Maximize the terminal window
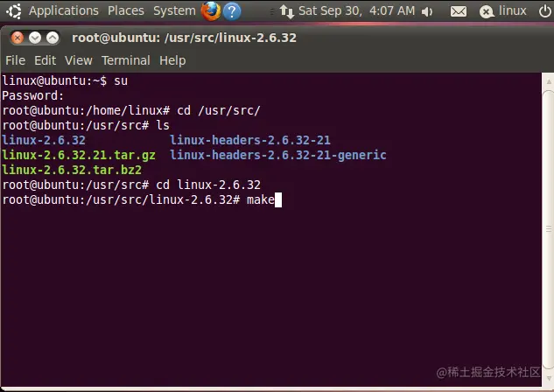 53,38
